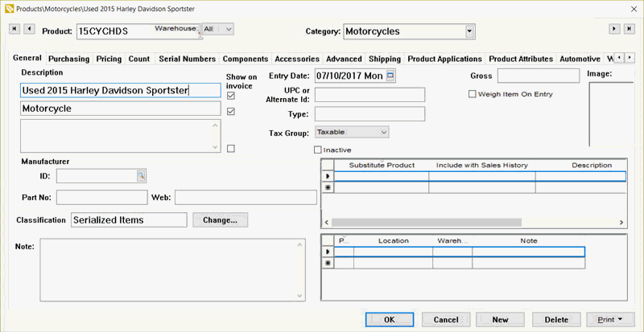Click the Manufacturer Part No field

click(102, 197)
